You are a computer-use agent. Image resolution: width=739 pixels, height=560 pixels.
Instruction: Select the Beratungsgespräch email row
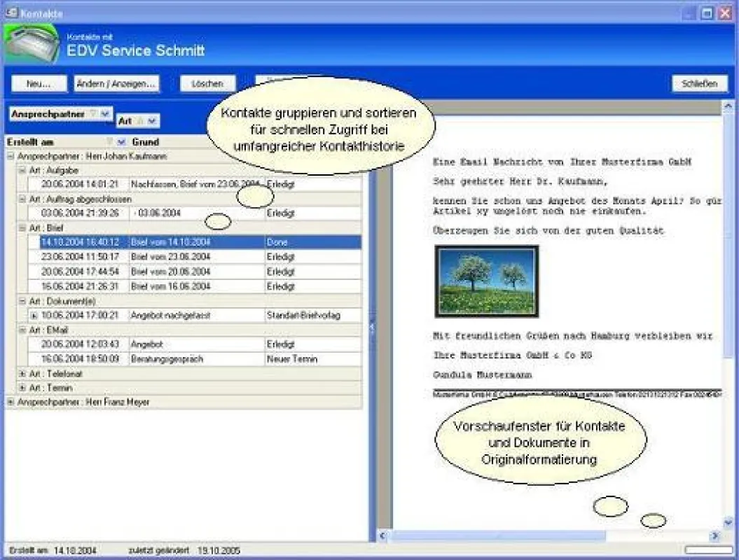point(195,359)
